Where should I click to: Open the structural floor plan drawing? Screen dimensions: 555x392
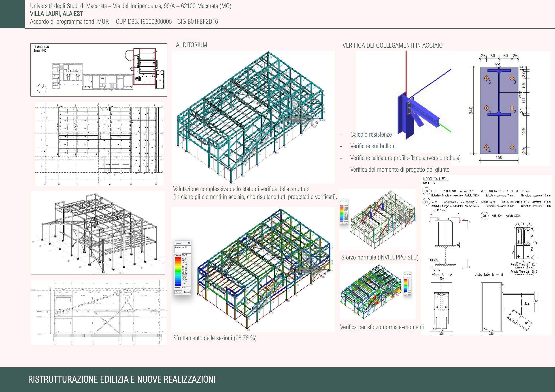pyautogui.click(x=100, y=144)
